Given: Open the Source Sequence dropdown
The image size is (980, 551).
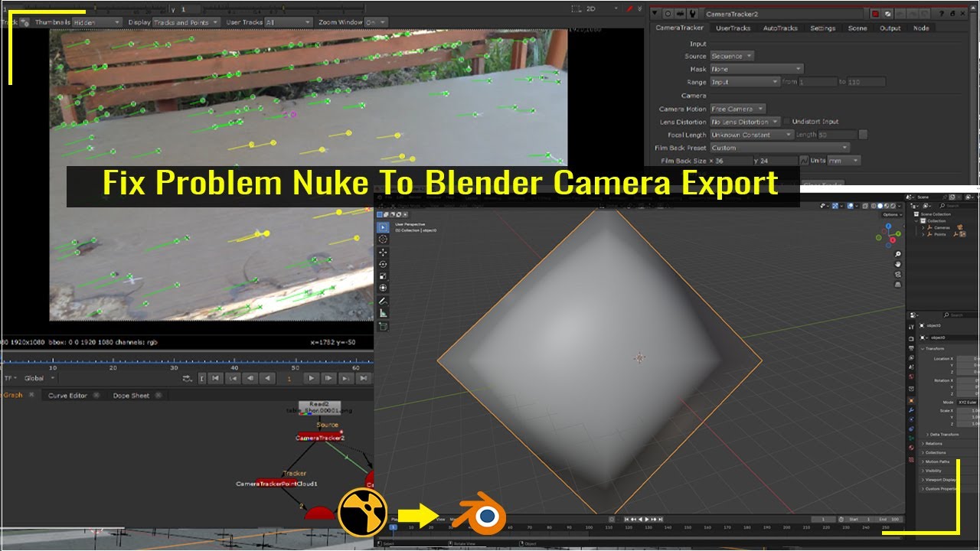Looking at the screenshot, I should point(732,56).
